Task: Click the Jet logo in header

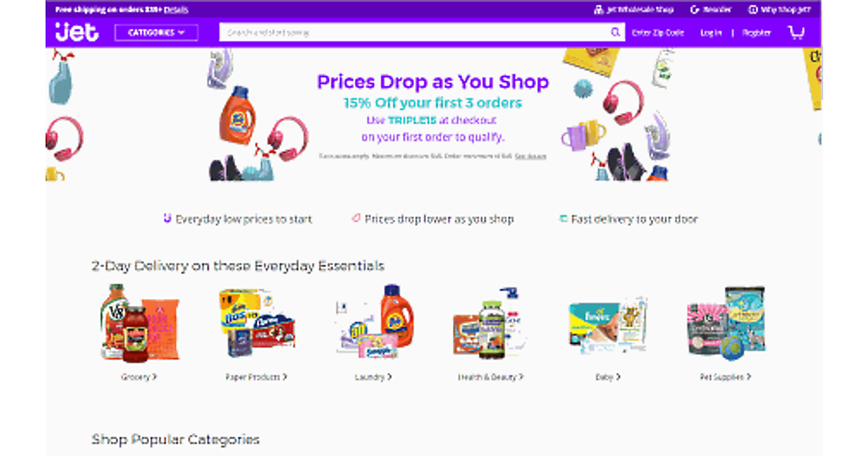Action: click(x=77, y=32)
